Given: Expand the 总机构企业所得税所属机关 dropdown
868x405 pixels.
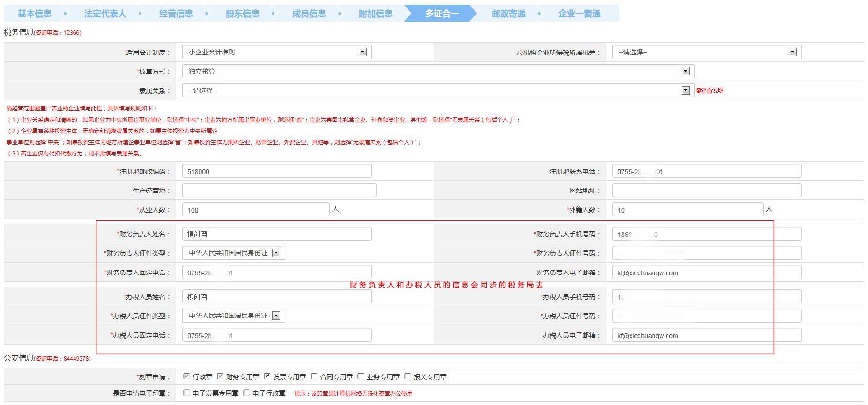Looking at the screenshot, I should [793, 52].
